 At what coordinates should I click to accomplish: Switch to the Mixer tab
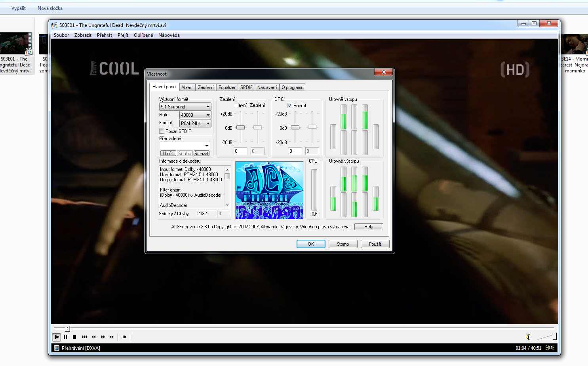click(x=186, y=87)
